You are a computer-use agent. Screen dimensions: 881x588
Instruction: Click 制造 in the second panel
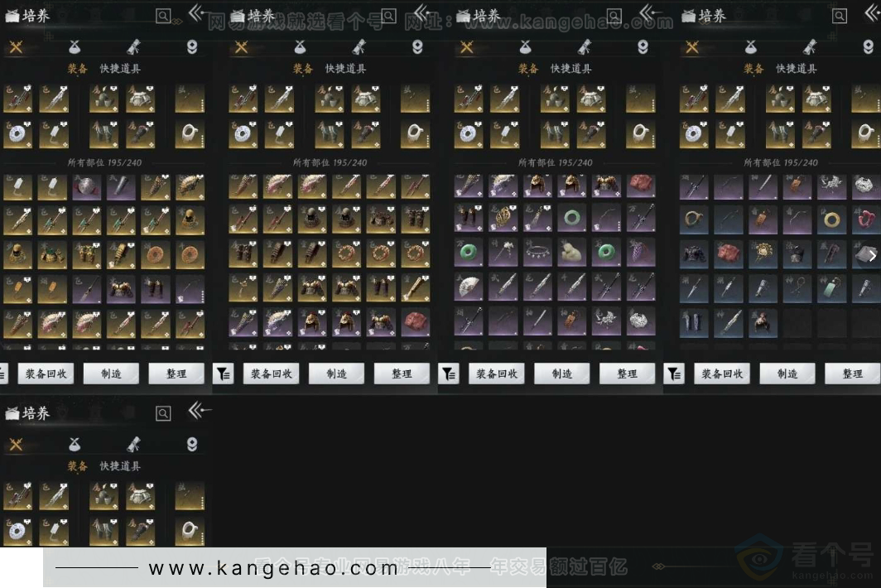coord(336,374)
